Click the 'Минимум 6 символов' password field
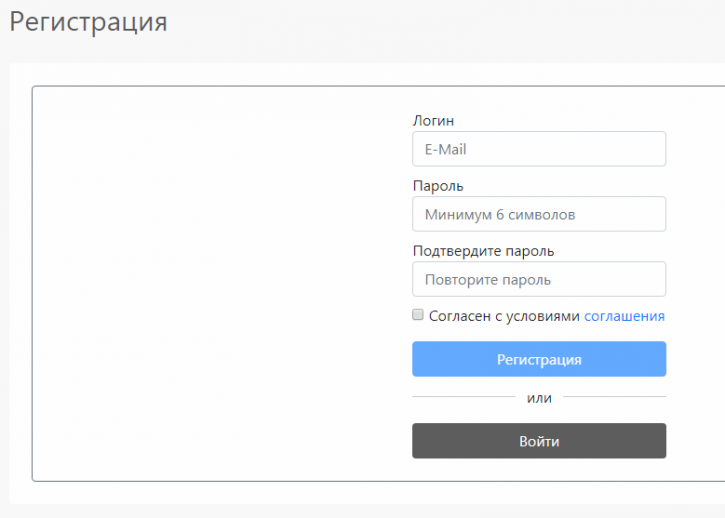Image resolution: width=725 pixels, height=518 pixels. pyautogui.click(x=539, y=214)
